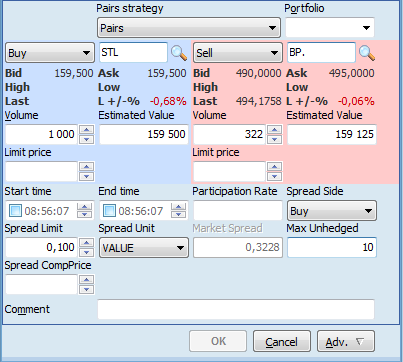403x362 pixels.
Task: Increase the Spread Limit value
Action: pyautogui.click(x=87, y=243)
